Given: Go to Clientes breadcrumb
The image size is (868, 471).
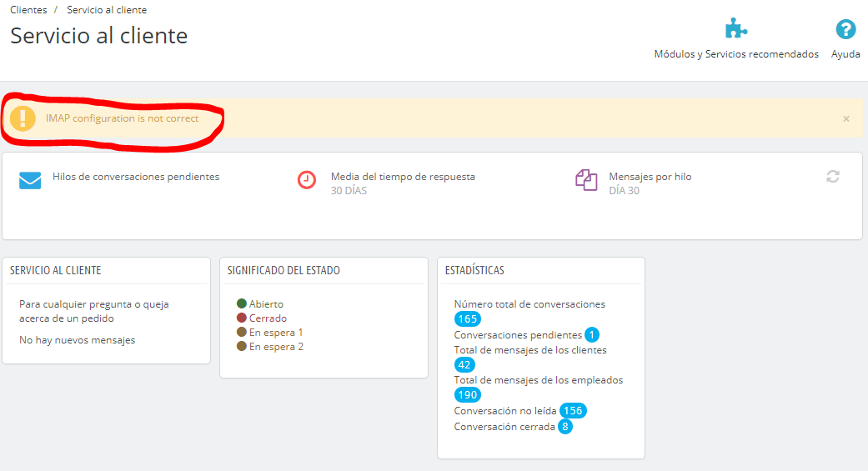Looking at the screenshot, I should (x=28, y=10).
